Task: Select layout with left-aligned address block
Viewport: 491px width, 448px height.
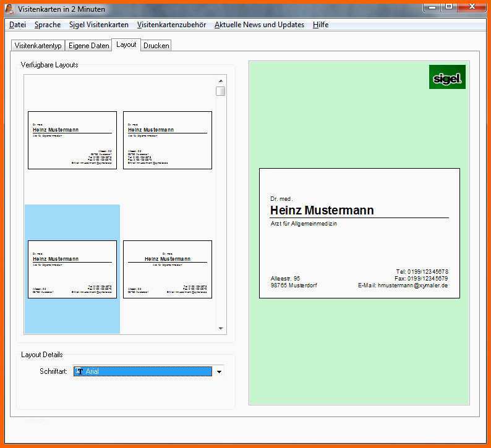Action: 168,140
